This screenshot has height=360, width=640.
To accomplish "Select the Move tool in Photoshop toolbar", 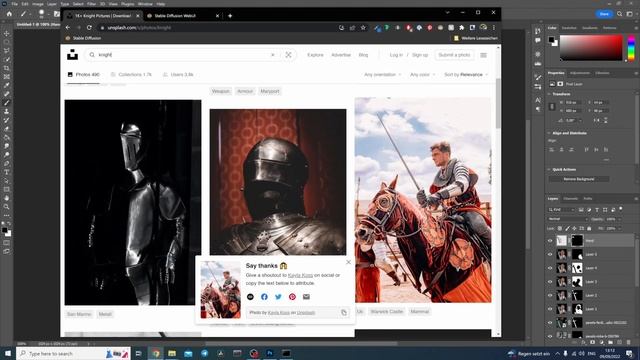I will pyautogui.click(x=6, y=33).
